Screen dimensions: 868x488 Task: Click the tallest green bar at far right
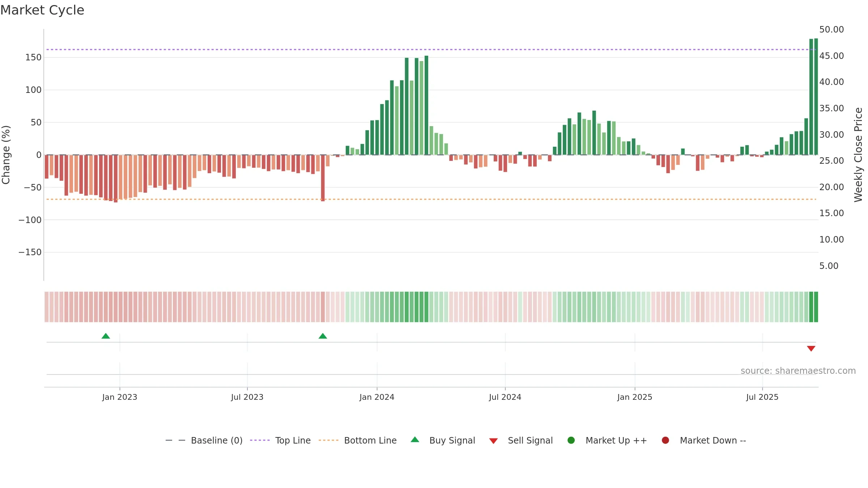click(x=816, y=97)
